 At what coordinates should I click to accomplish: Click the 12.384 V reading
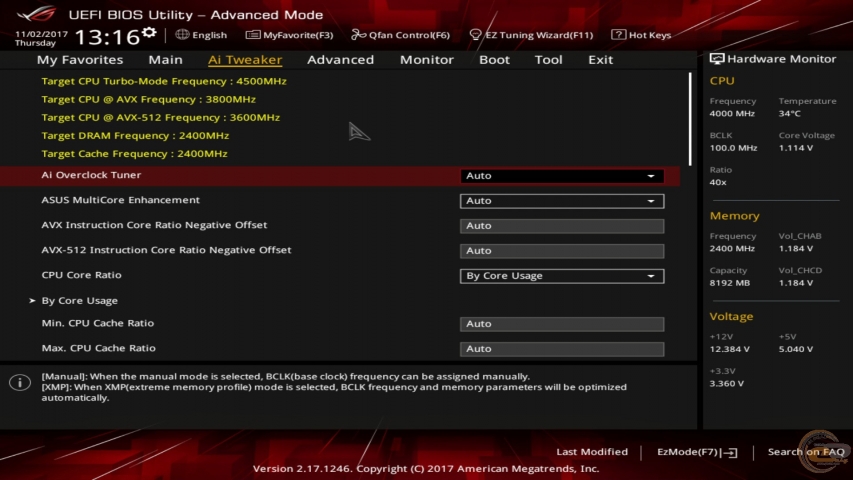[x=730, y=349]
